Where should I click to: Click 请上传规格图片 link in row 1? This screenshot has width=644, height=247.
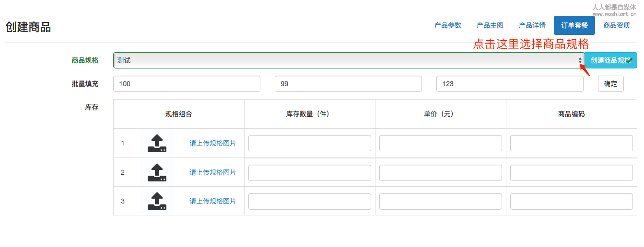213,143
